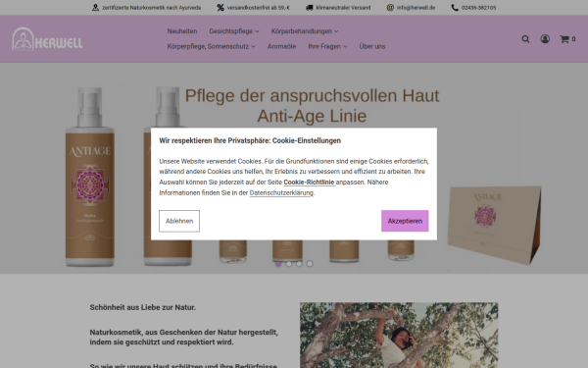Screen dimensions: 588x368
Task: Open the Über uns menu item
Action: click(x=372, y=46)
